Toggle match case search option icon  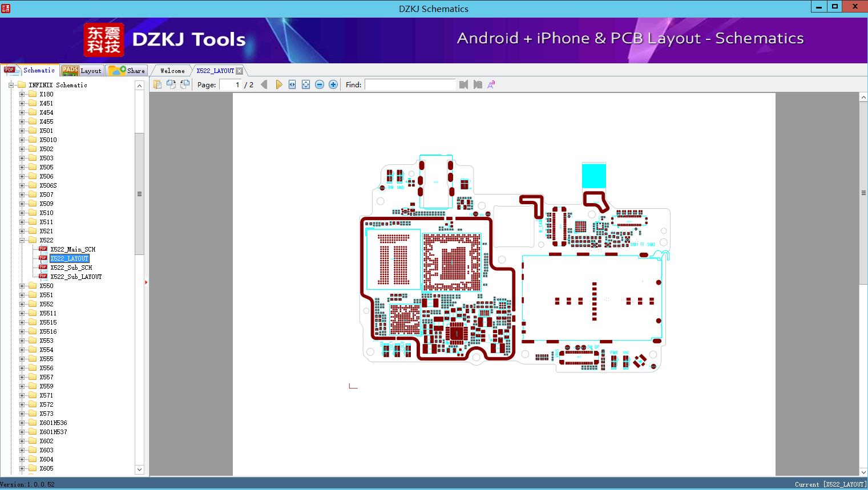(491, 84)
